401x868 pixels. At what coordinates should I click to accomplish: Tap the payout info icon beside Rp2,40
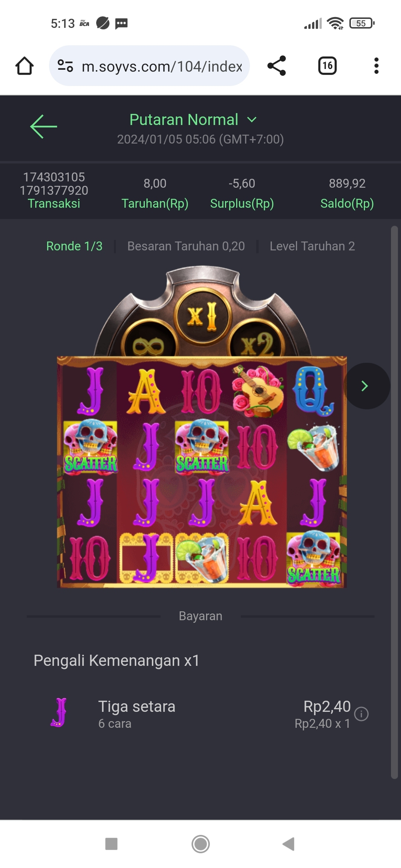361,714
